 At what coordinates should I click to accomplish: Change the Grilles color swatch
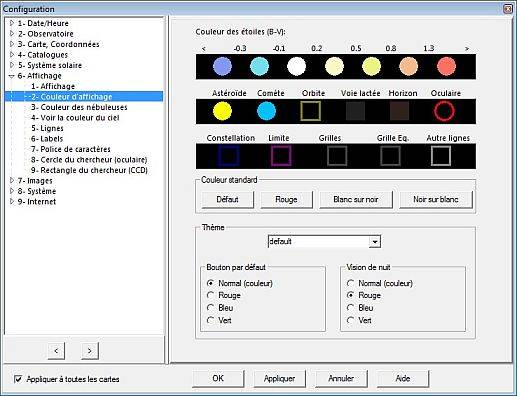tap(337, 156)
